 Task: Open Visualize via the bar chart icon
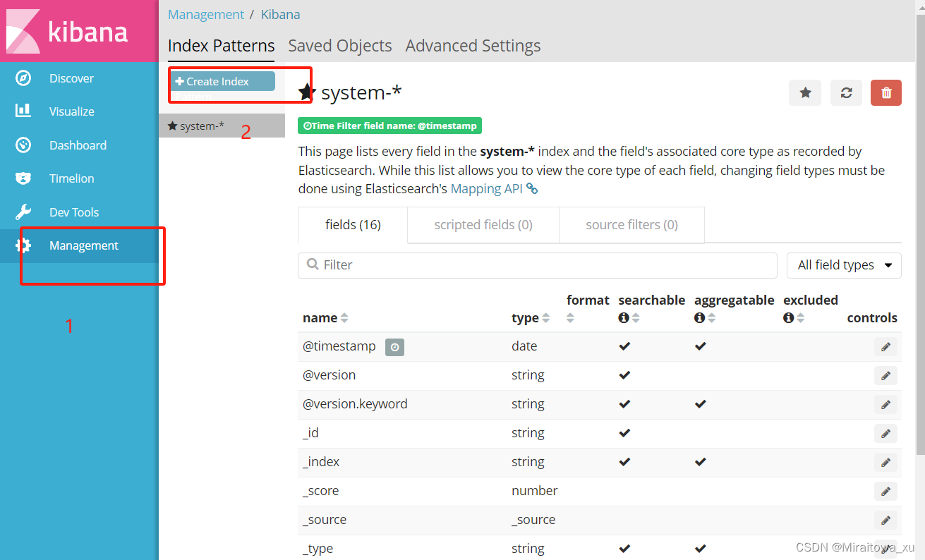click(x=23, y=111)
